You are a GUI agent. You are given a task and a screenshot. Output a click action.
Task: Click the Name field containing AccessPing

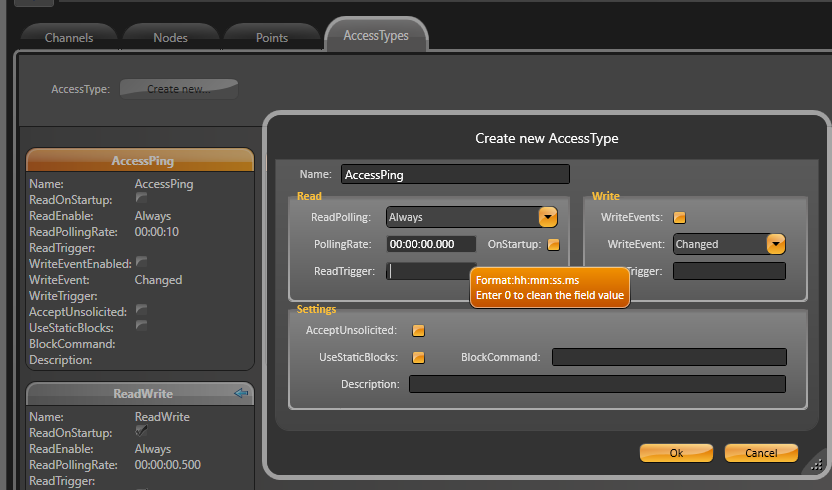[x=455, y=174]
